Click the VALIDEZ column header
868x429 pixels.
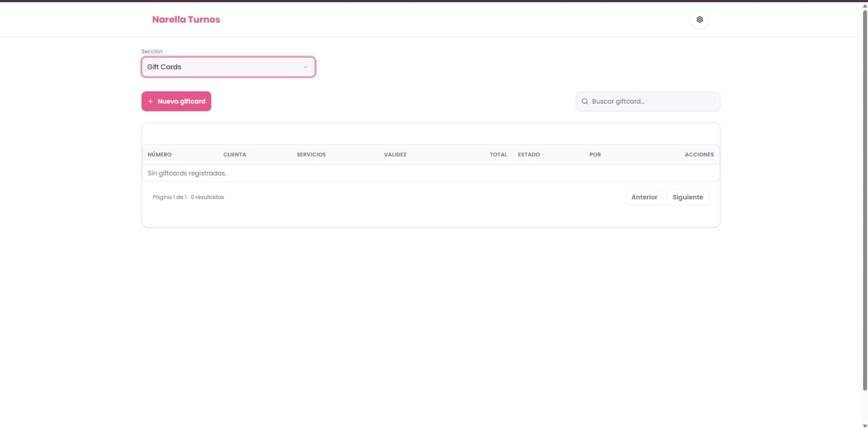pos(395,155)
